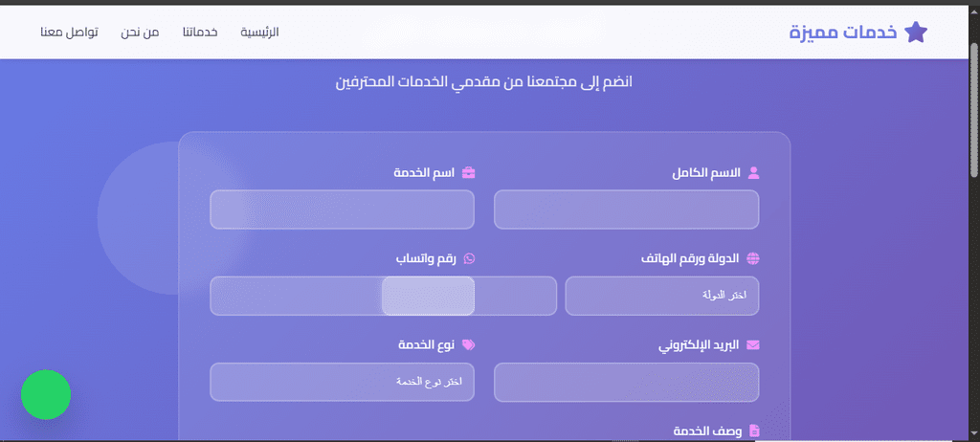Screen dimensions: 980x442
Task: Click the WhatsApp icon beside رقم واتساب
Action: [x=469, y=259]
